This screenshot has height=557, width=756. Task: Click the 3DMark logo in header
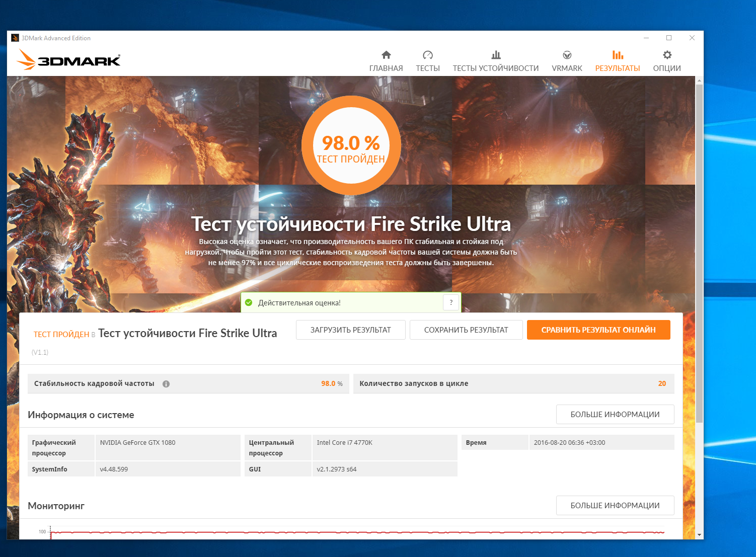click(x=68, y=60)
